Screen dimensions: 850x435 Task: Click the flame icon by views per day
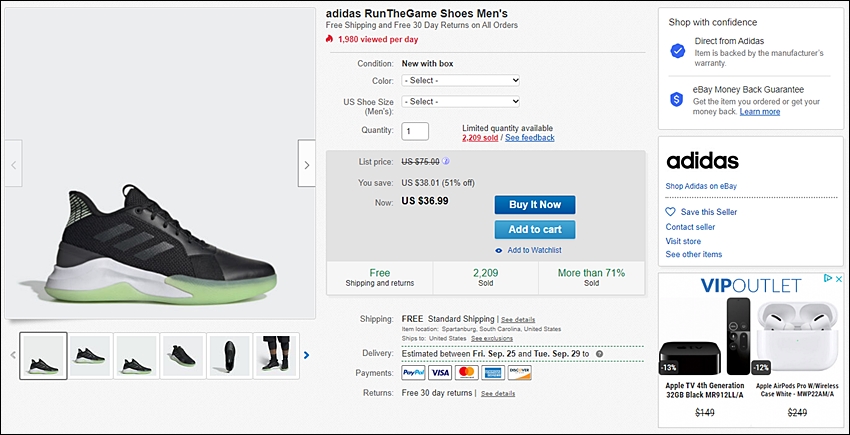click(x=329, y=39)
